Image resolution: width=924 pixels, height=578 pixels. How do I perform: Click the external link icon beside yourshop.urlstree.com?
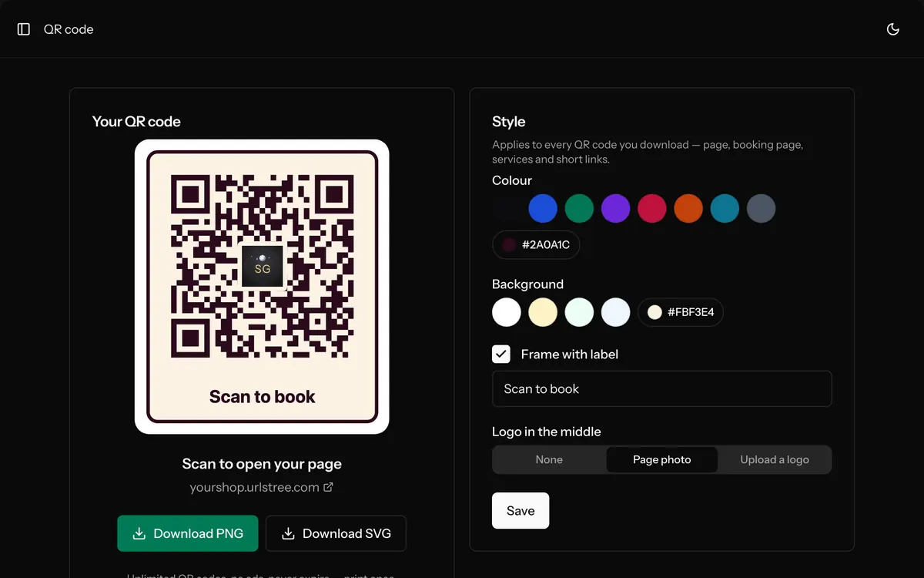(328, 487)
